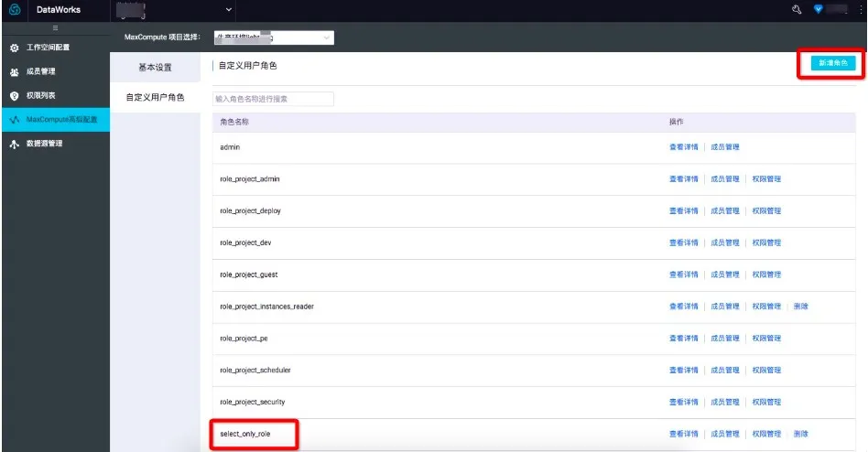Click the 数据源管理 tree icon
Screen dimensions: 868x452
(x=15, y=144)
